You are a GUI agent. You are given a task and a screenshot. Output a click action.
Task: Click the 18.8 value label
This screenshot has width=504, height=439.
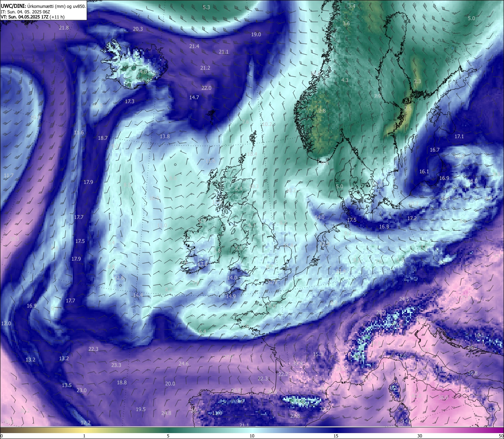122,383
